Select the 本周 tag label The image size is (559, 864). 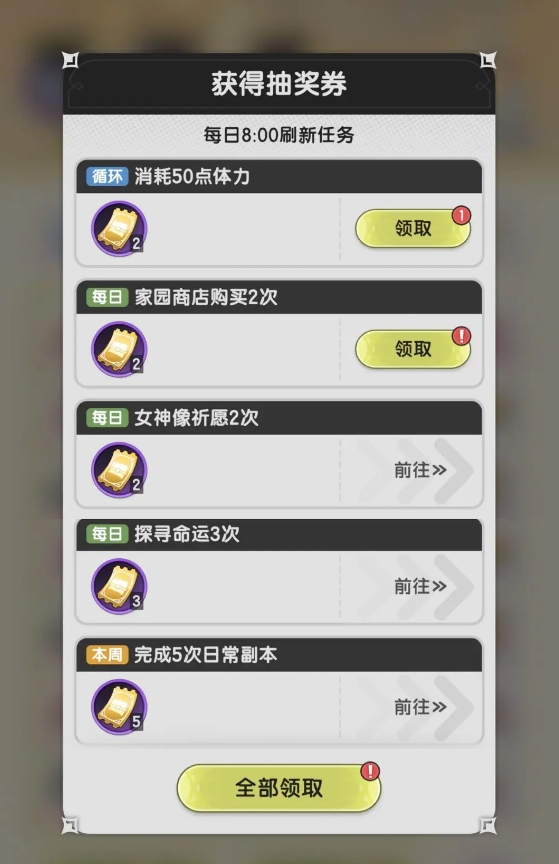point(107,655)
